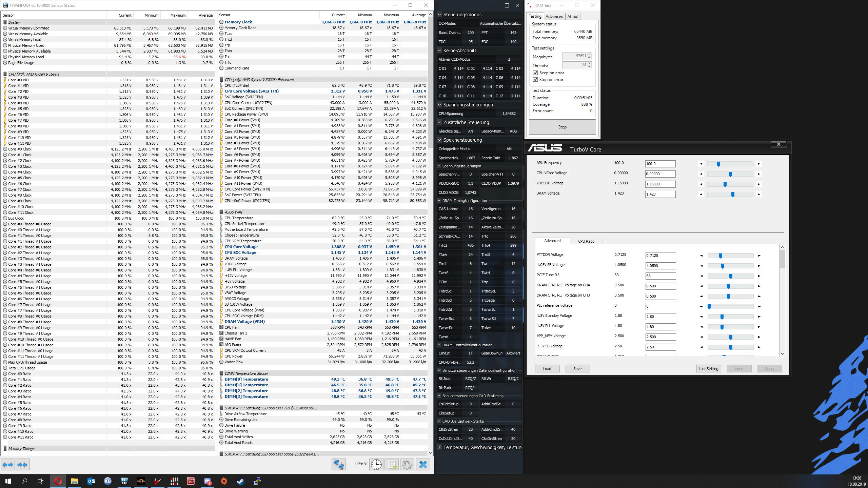Click the Last Setting button
The width and height of the screenshot is (868, 488).
(708, 369)
